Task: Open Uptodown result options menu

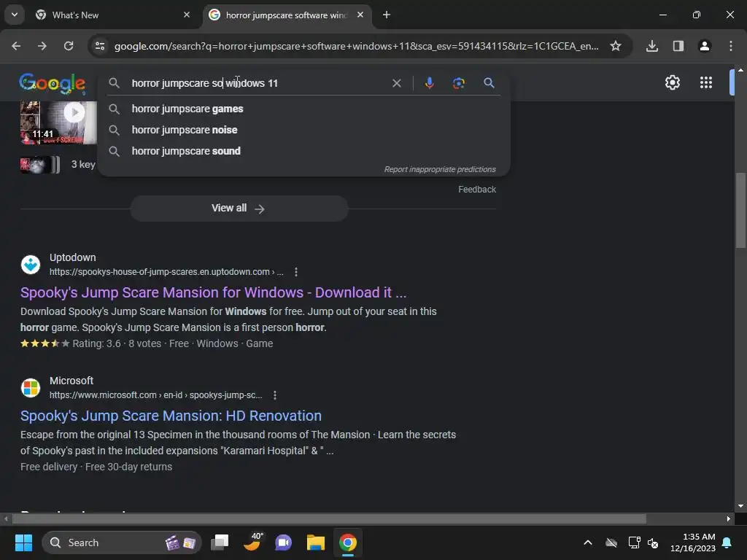Action: [x=296, y=272]
